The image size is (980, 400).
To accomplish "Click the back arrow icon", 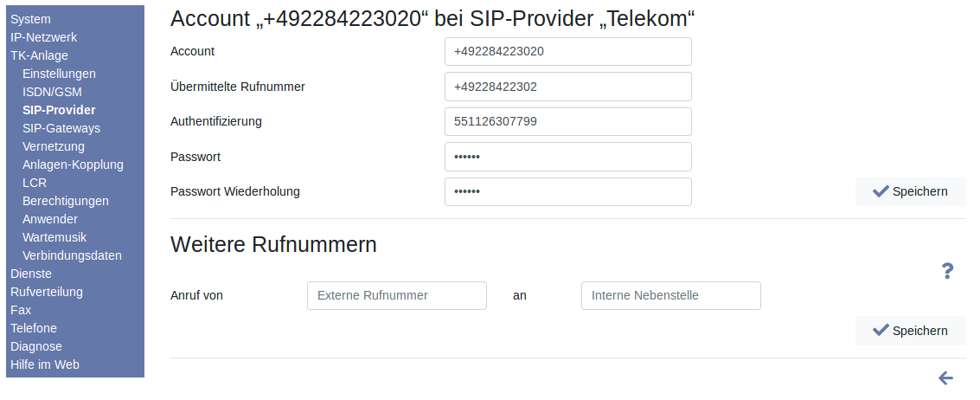I will tap(945, 377).
